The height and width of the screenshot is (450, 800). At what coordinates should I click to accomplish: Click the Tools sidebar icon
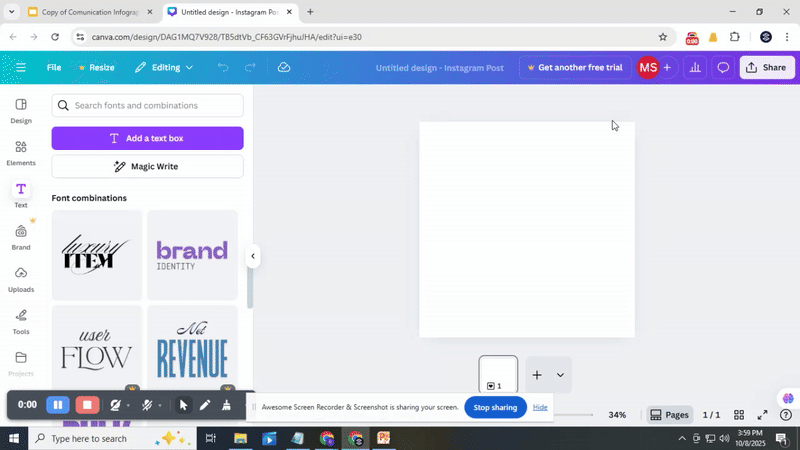coord(21,320)
